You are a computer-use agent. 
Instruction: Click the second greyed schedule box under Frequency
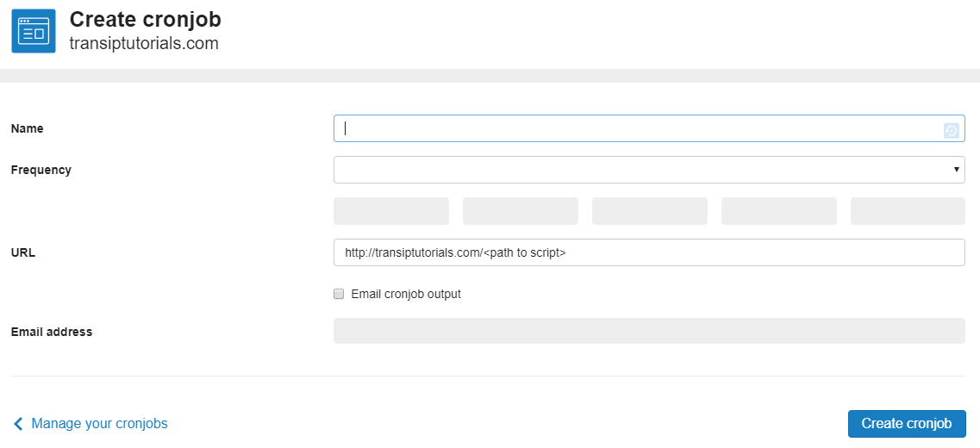pos(521,211)
